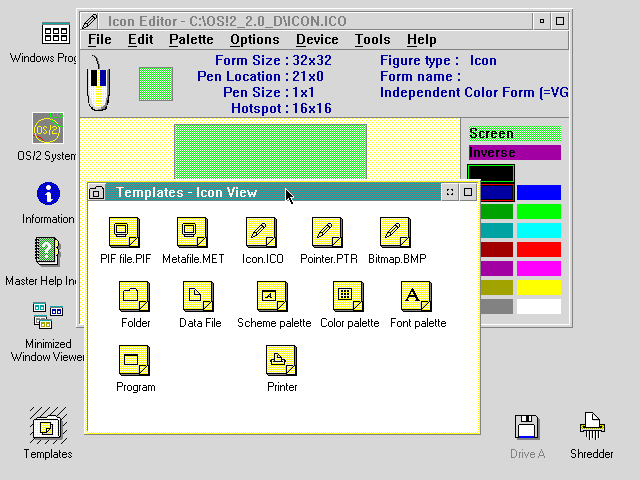Select the Program template icon
Viewport: 640px width, 480px height.
134,360
